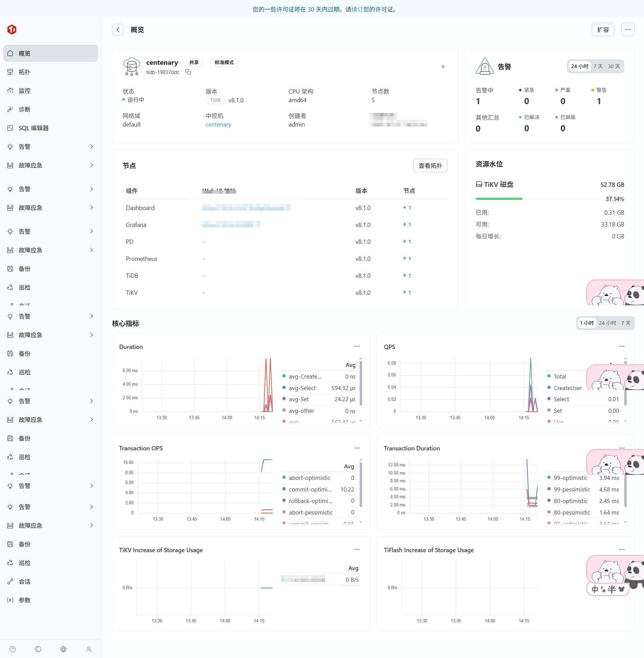Open the page-level more options menu
Viewport: 644px width, 658px height.
pos(628,30)
